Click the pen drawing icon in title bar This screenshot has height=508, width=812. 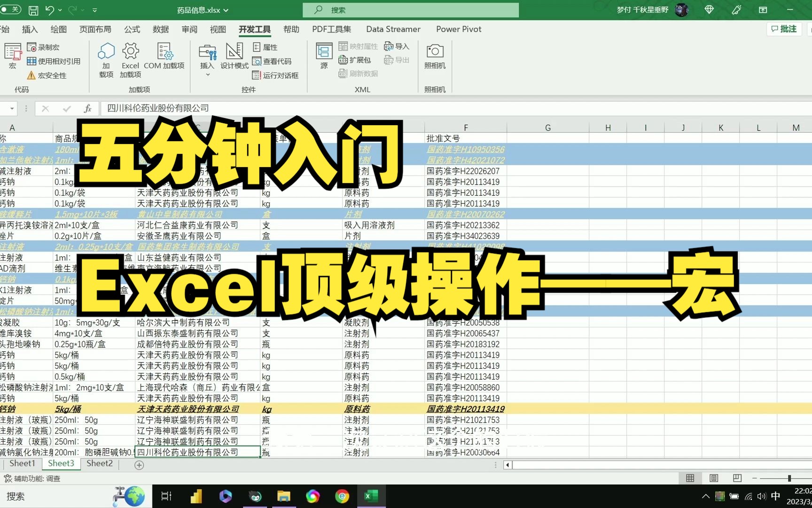coord(736,10)
